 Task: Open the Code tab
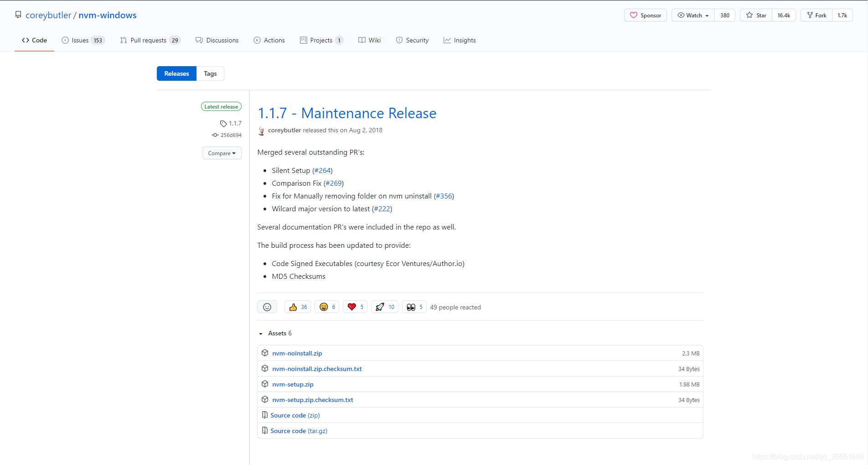coord(34,40)
